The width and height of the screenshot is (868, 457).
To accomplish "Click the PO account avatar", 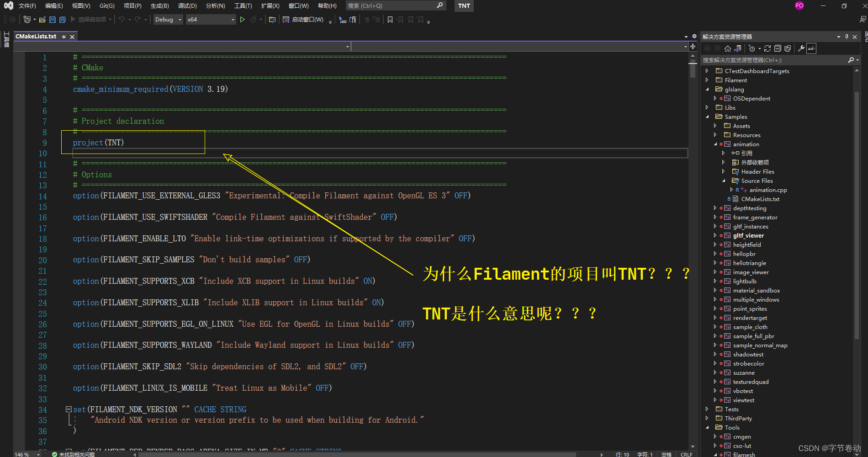I will coord(799,5).
